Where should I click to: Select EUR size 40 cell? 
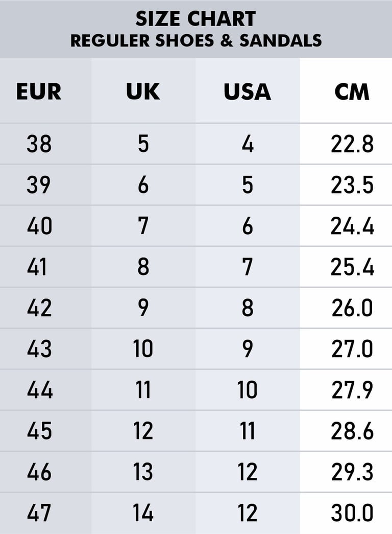tap(39, 226)
